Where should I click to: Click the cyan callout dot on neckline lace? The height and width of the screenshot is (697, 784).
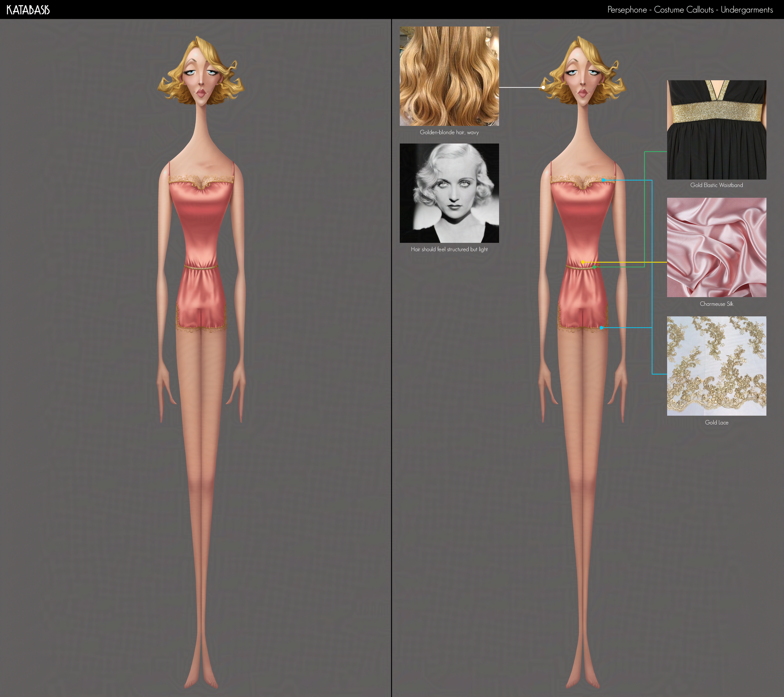click(603, 180)
